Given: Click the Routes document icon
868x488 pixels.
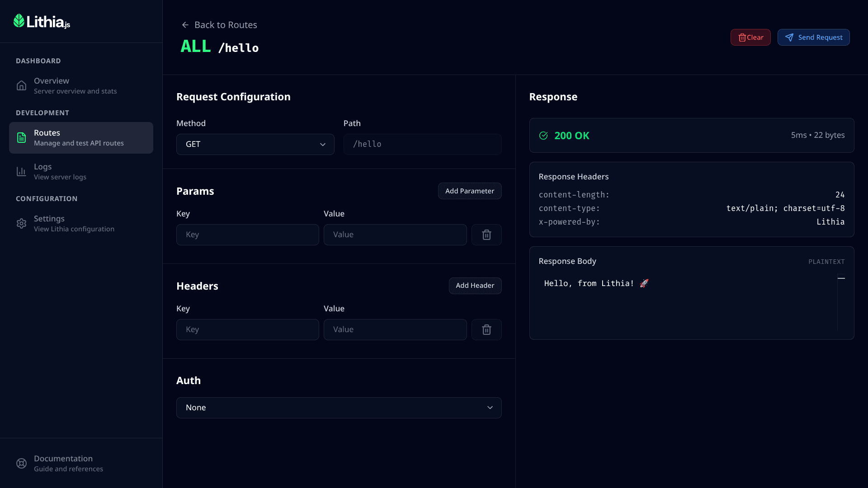Looking at the screenshot, I should tap(21, 138).
